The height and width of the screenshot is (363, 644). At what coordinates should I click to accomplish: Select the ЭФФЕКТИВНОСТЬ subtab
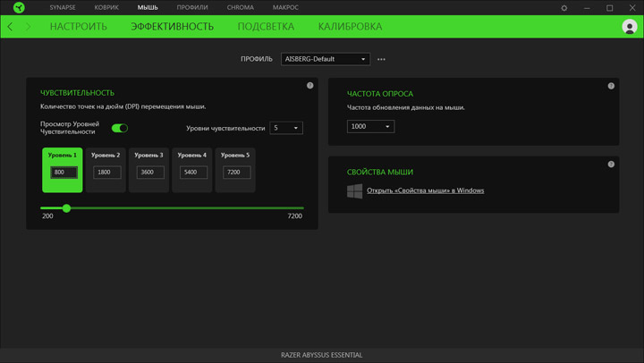[x=172, y=27]
